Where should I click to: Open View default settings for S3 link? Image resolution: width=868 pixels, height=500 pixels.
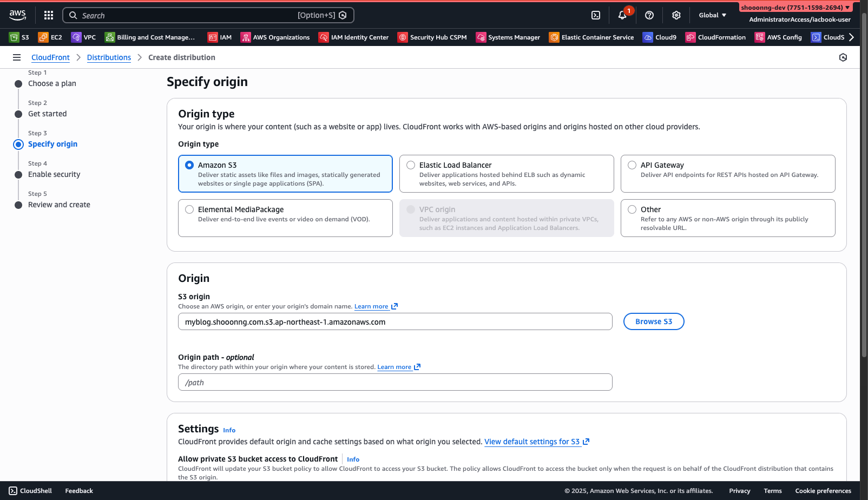pos(537,442)
